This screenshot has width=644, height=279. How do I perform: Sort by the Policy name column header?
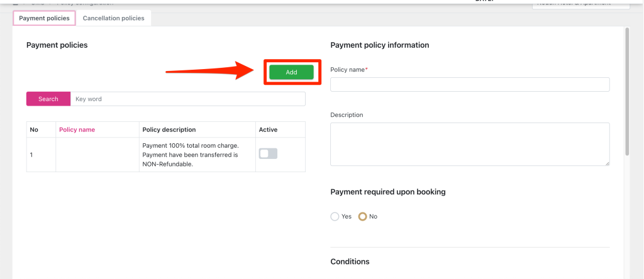point(77,129)
